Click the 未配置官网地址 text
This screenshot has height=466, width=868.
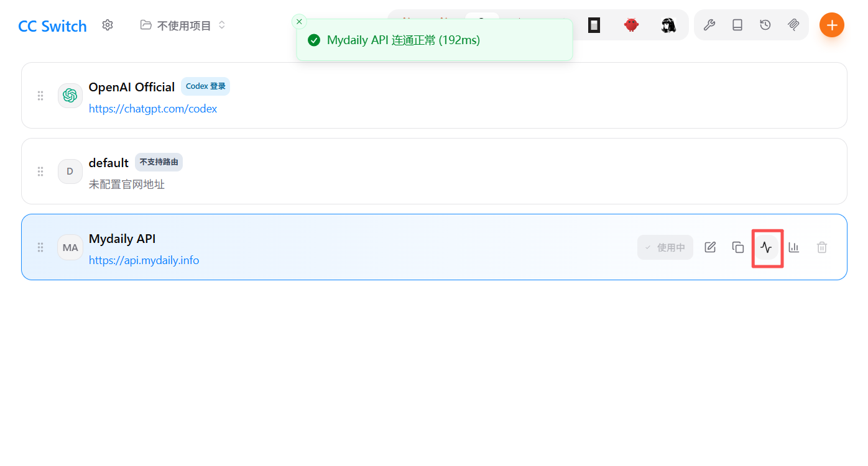(127, 185)
